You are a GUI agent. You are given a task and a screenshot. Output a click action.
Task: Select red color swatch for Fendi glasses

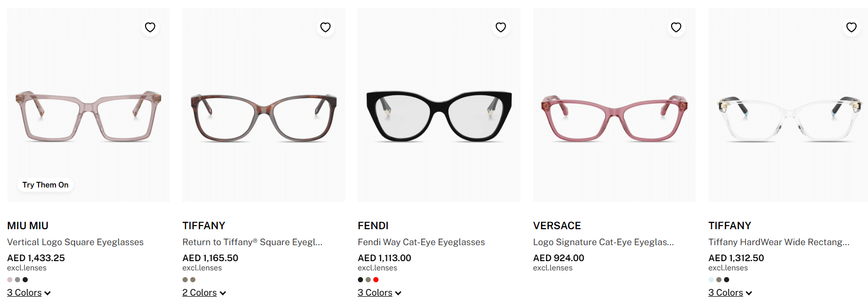click(x=376, y=280)
